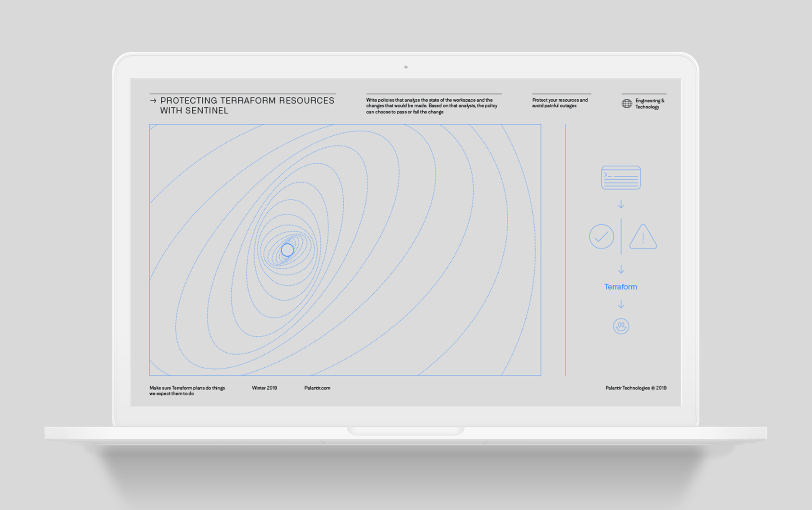Image resolution: width=812 pixels, height=510 pixels.
Task: Click the Winter 2019 footer text
Action: point(264,388)
